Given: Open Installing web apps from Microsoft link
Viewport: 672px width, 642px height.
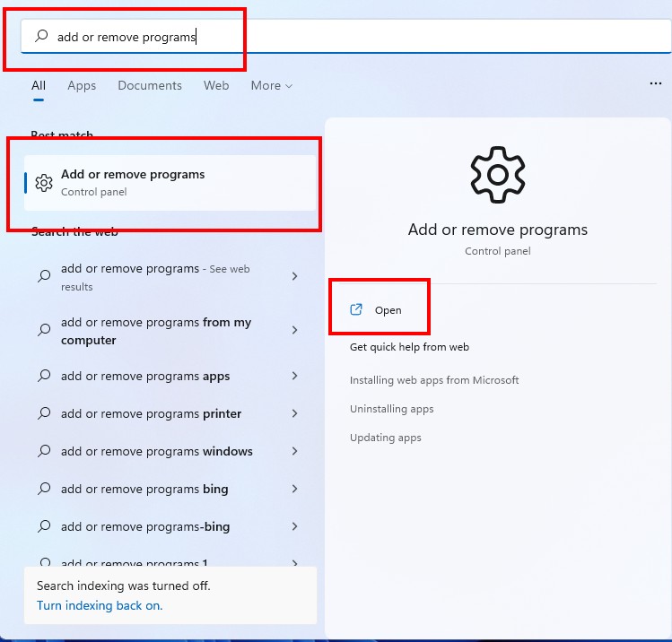Looking at the screenshot, I should click(434, 380).
